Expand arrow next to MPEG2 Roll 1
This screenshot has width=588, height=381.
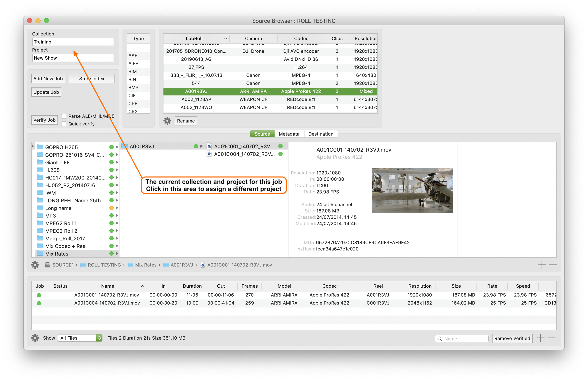(x=117, y=223)
